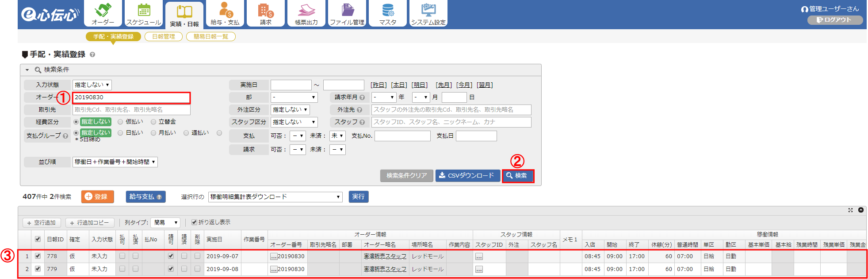Collapse the 検索条件 panel
This screenshot has height=279, width=868.
[x=27, y=70]
